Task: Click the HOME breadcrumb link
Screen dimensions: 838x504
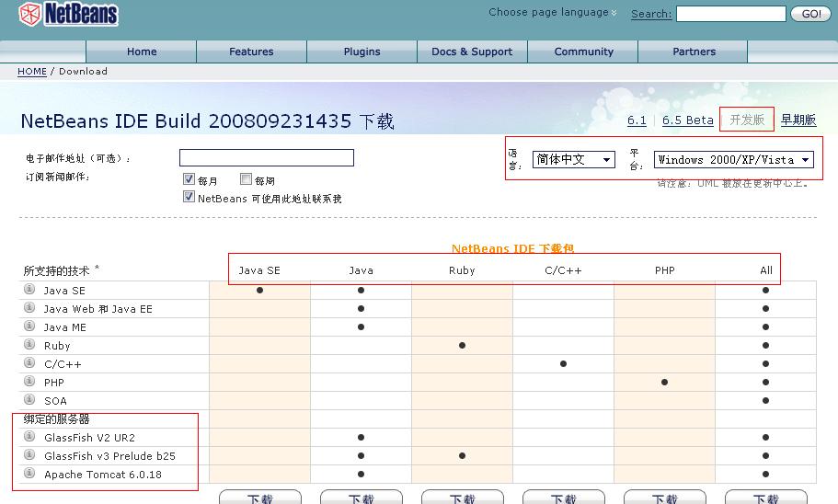Action: pos(32,71)
